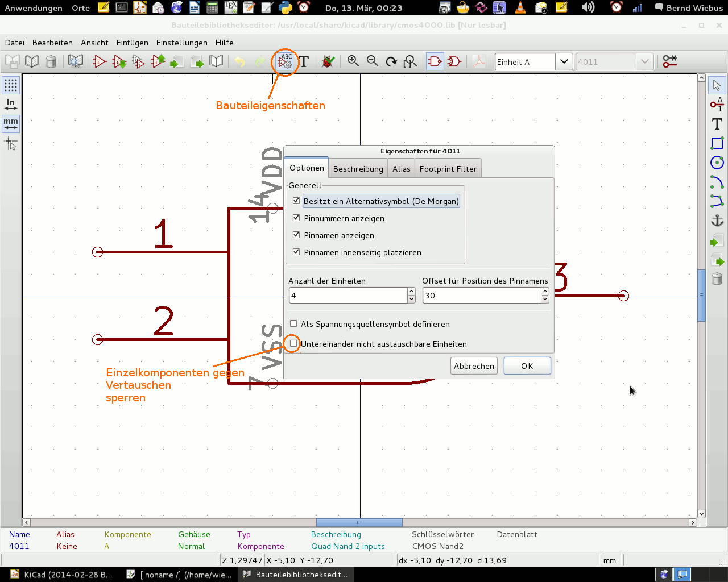Open the Datei menu
This screenshot has height=582, width=728.
[x=15, y=43]
